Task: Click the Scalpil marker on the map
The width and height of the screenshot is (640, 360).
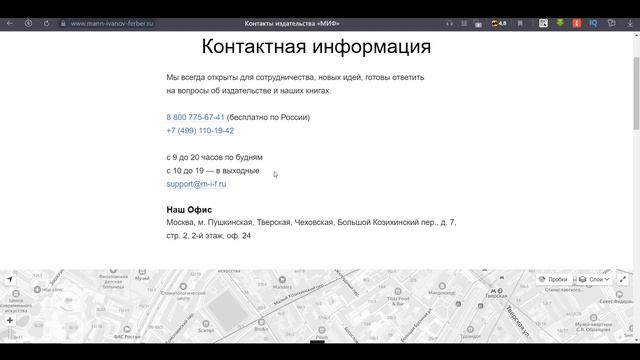Action: [206, 326]
